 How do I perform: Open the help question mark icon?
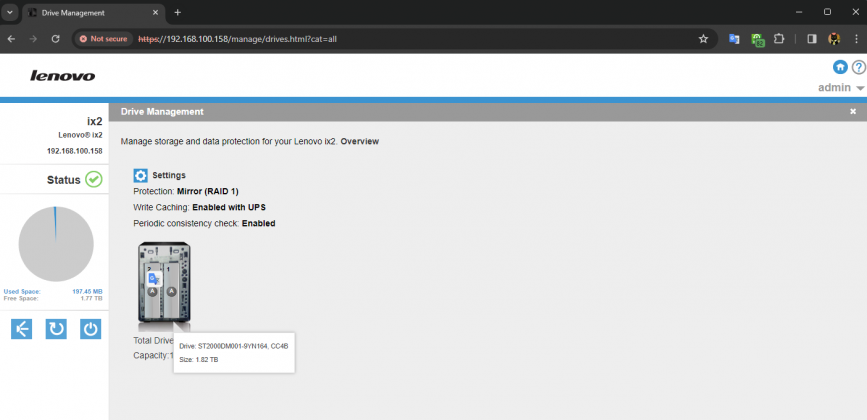[x=857, y=67]
